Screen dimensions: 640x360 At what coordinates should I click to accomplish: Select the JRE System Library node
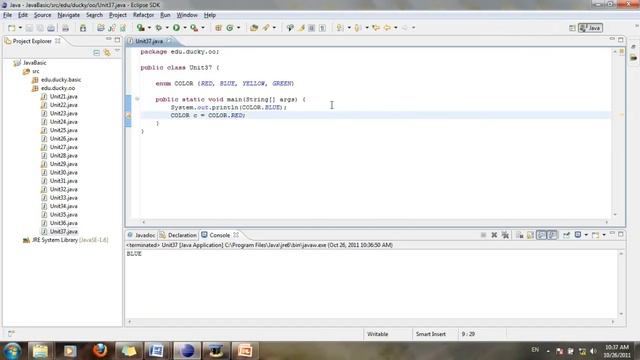65,240
